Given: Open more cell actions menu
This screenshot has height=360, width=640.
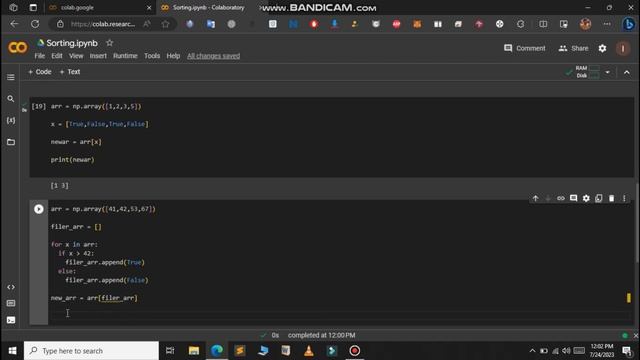Looking at the screenshot, I should (624, 198).
